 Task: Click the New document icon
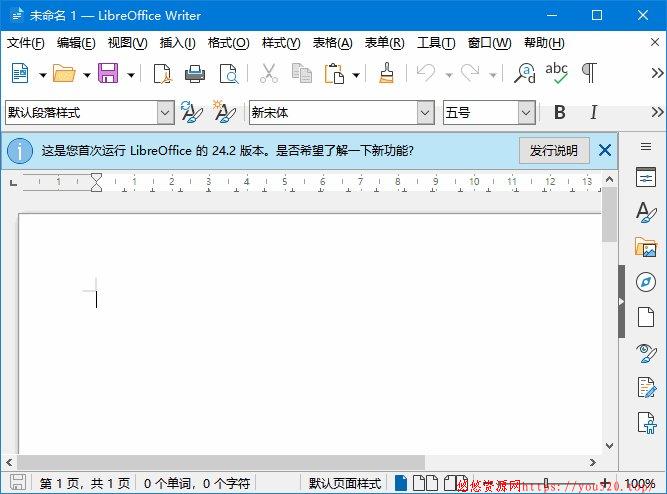pos(20,74)
